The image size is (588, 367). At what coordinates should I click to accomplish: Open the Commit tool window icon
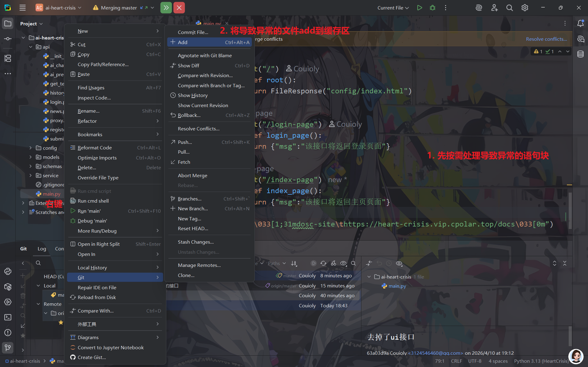coord(8,39)
